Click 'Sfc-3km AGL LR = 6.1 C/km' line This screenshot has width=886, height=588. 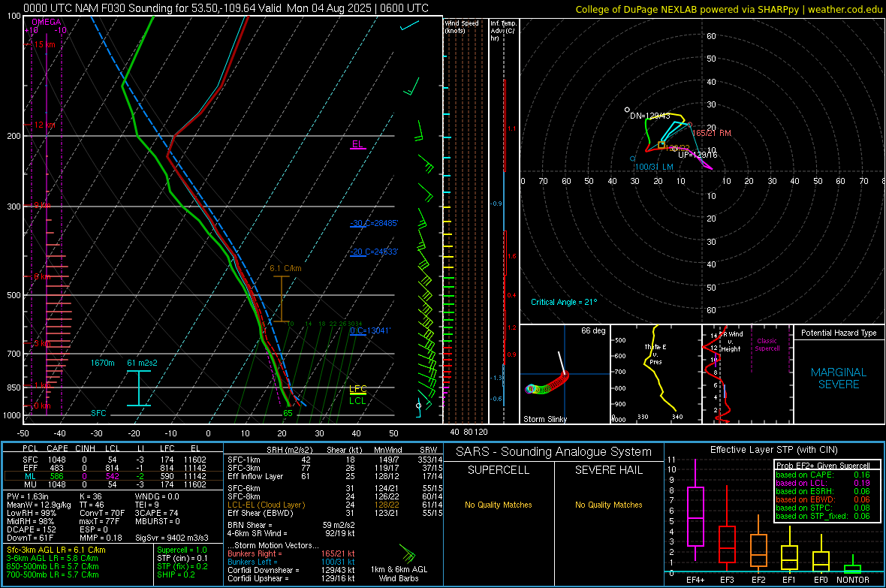pyautogui.click(x=56, y=550)
